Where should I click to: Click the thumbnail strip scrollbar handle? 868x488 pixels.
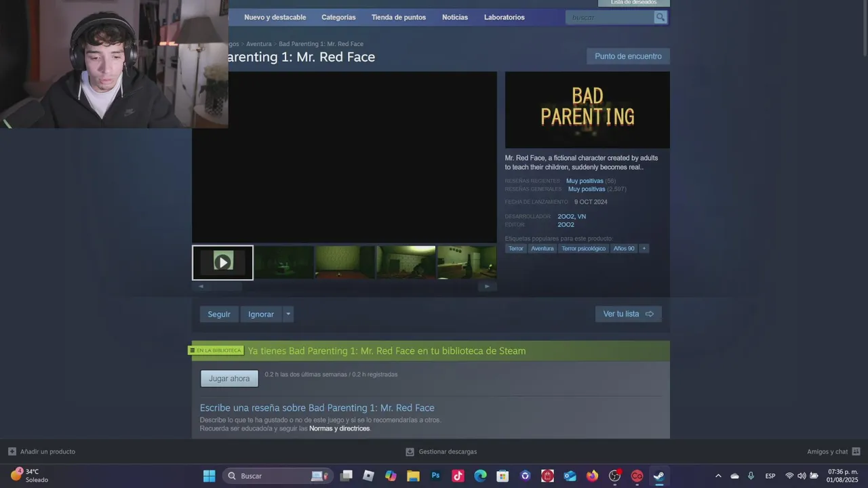tap(224, 286)
